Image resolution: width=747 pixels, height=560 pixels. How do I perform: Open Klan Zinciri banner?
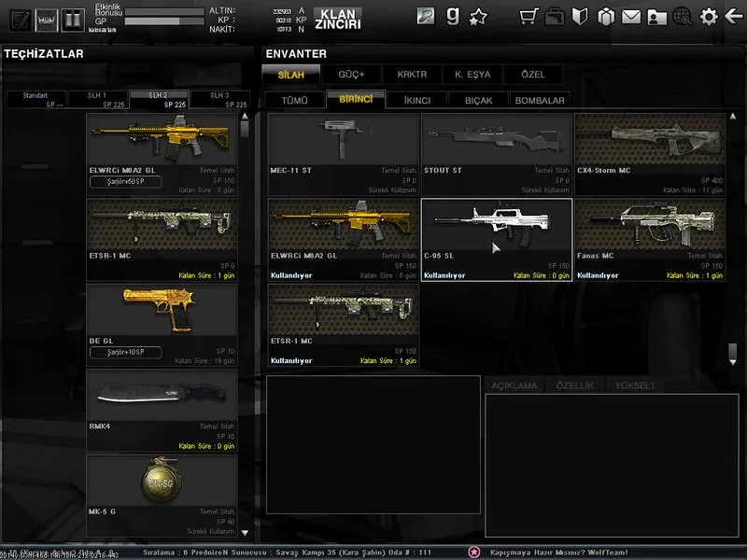coord(337,19)
